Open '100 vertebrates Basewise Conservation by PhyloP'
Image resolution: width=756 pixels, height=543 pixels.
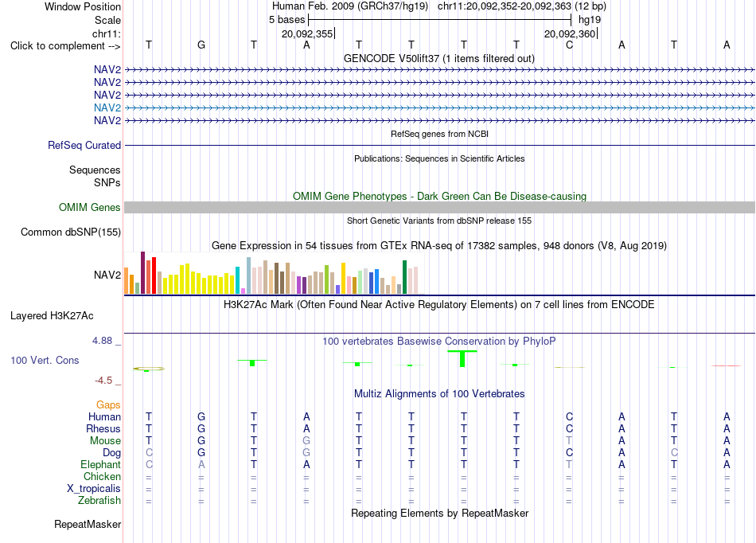click(x=438, y=342)
